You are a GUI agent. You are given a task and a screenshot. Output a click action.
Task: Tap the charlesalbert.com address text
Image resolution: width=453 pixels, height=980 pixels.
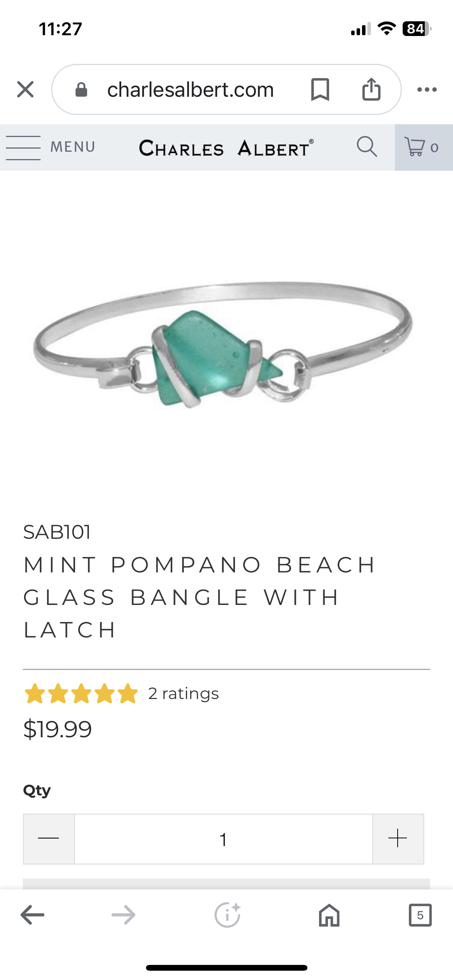point(190,90)
